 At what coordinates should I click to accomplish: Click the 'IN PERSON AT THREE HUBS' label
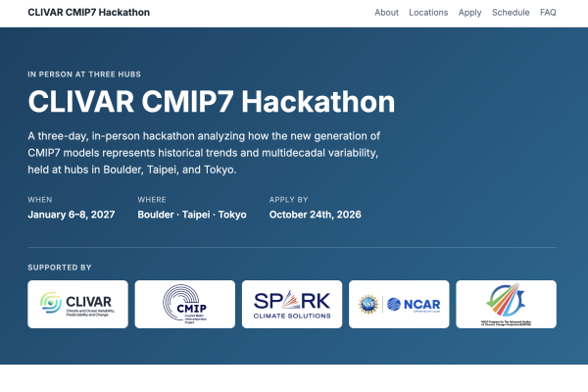point(84,74)
